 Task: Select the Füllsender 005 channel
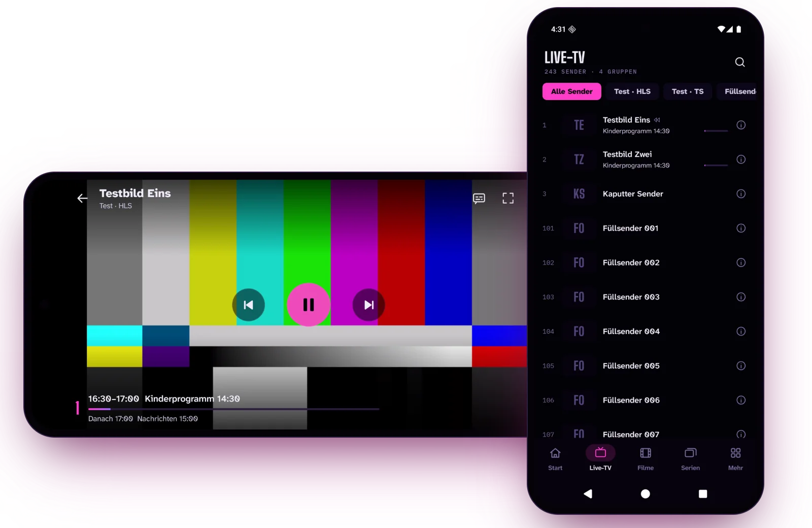(645, 366)
